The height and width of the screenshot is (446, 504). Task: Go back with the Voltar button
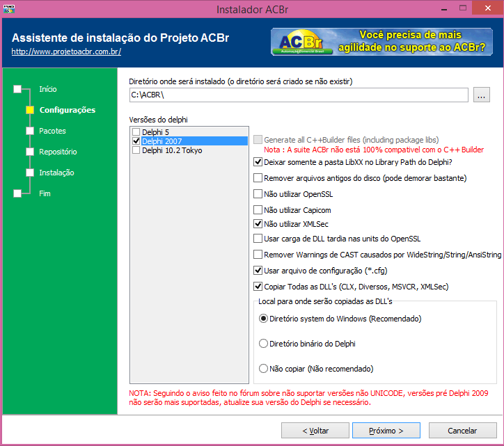pyautogui.click(x=315, y=431)
